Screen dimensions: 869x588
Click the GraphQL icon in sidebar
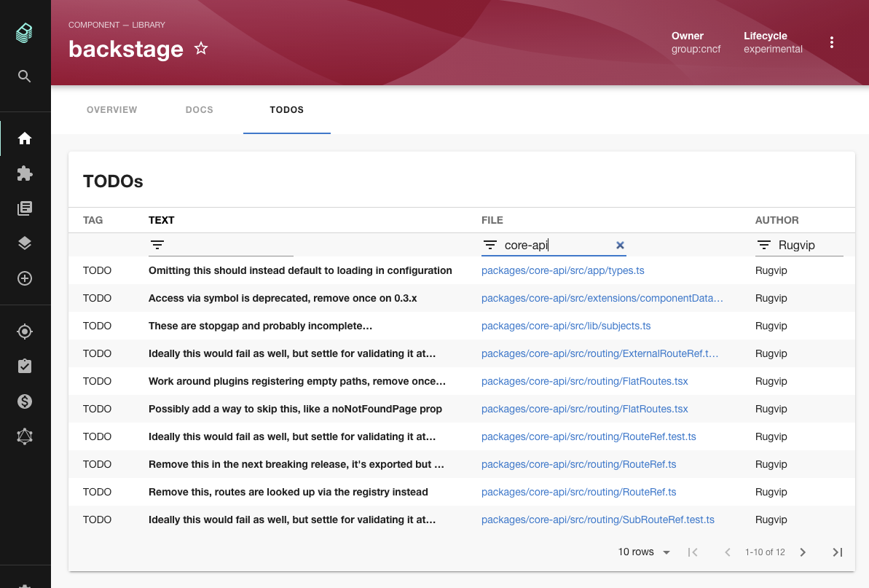coord(24,436)
